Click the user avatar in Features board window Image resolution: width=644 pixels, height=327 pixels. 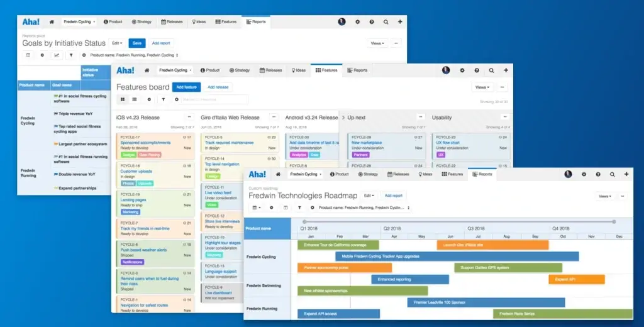(x=446, y=70)
